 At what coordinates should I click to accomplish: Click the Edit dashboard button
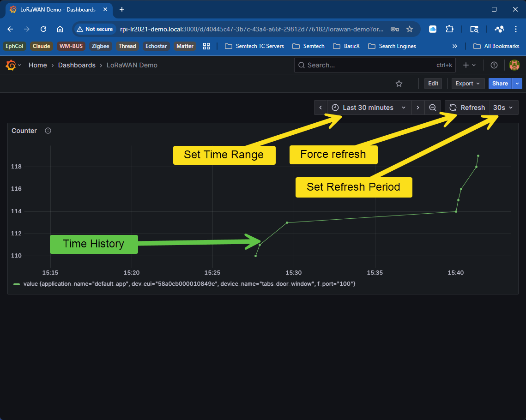coord(433,84)
